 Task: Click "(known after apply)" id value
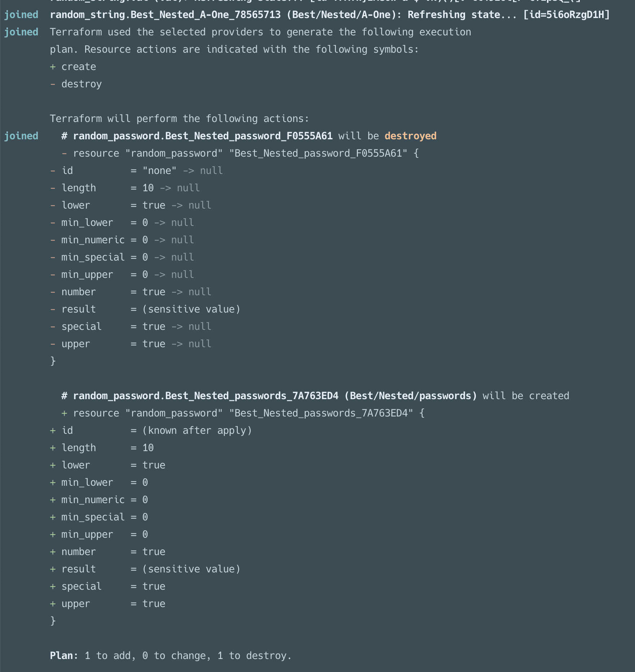click(x=197, y=431)
